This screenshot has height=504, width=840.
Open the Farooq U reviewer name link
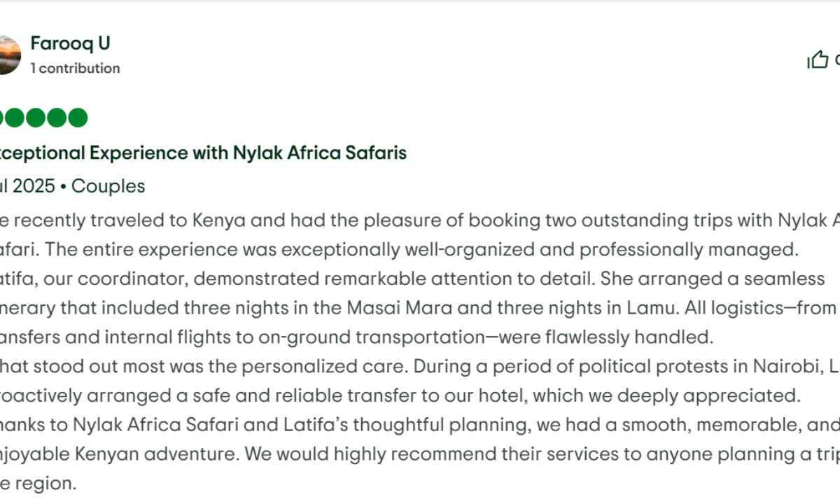tap(70, 43)
